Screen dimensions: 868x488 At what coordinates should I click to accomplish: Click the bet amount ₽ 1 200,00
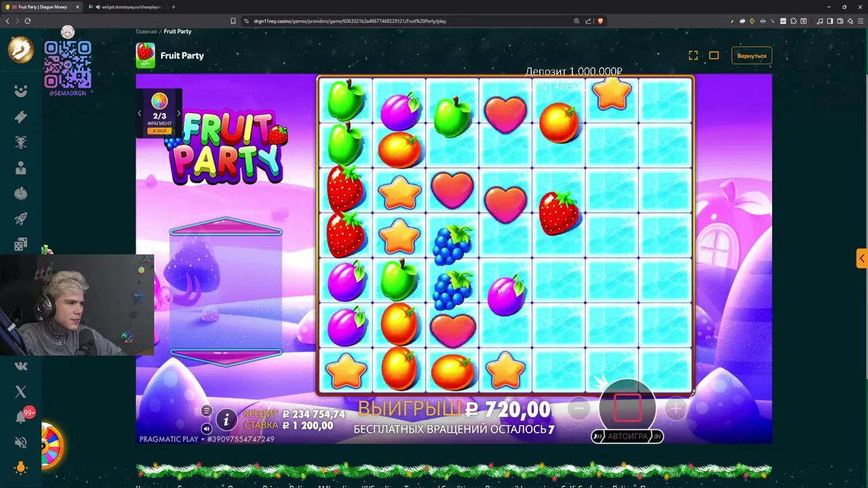click(307, 426)
